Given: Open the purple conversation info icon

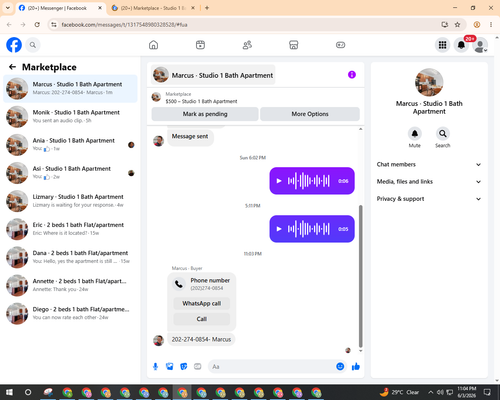Looking at the screenshot, I should pos(352,75).
